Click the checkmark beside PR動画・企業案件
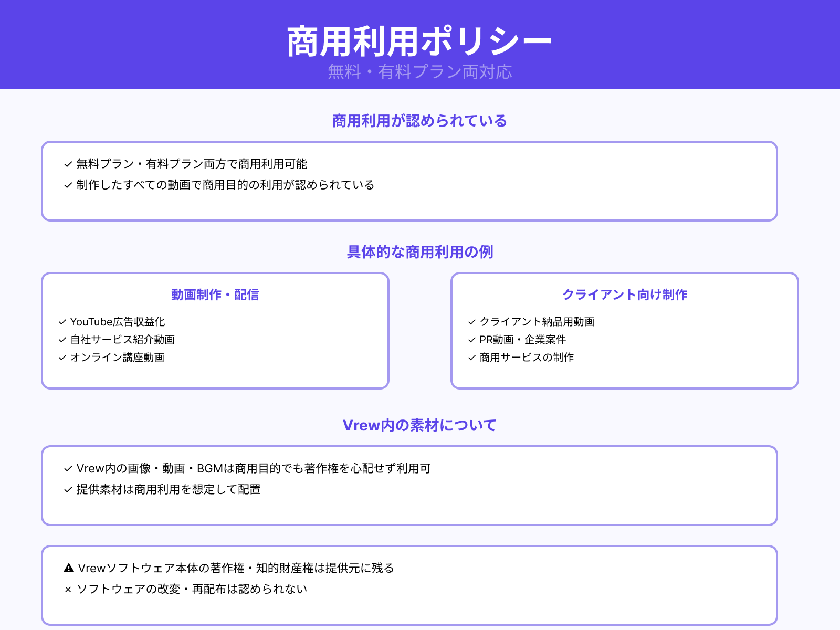Image resolution: width=840 pixels, height=630 pixels. tap(471, 340)
